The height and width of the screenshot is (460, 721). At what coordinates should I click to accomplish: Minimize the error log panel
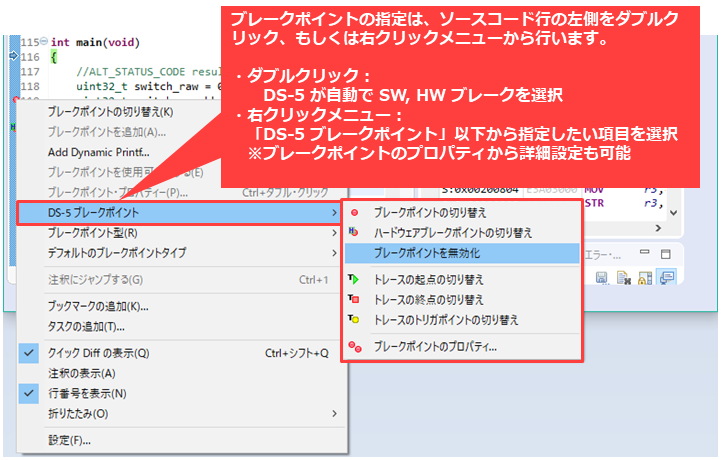click(645, 252)
